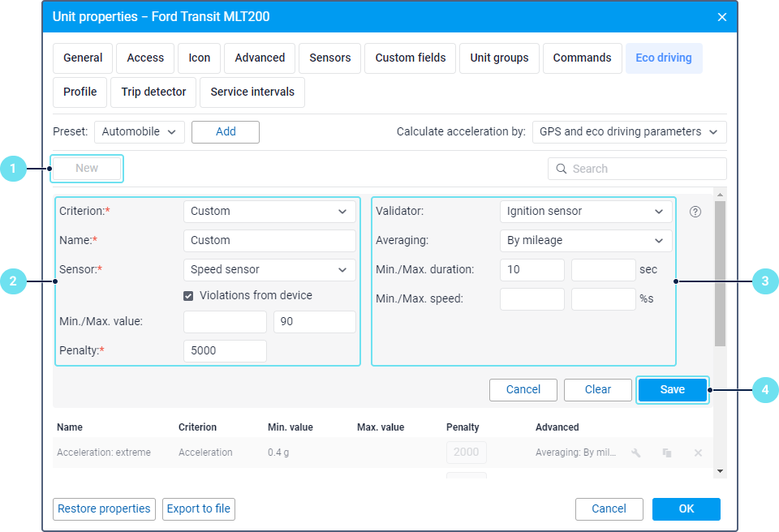Expand the Validator dropdown
Viewport: 779px width, 532px height.
click(586, 212)
